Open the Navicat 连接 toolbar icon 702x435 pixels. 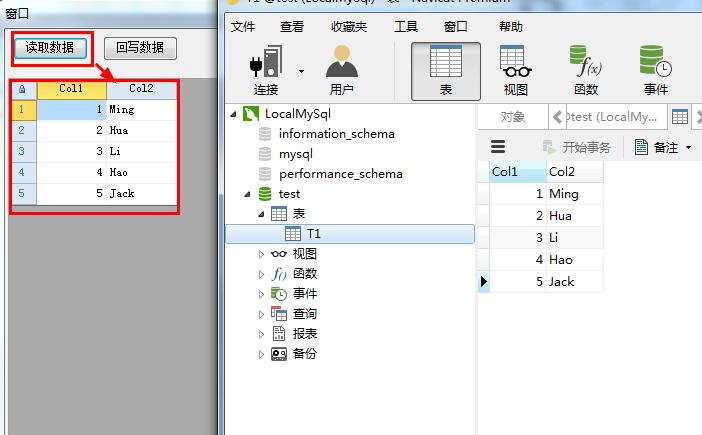click(x=266, y=71)
